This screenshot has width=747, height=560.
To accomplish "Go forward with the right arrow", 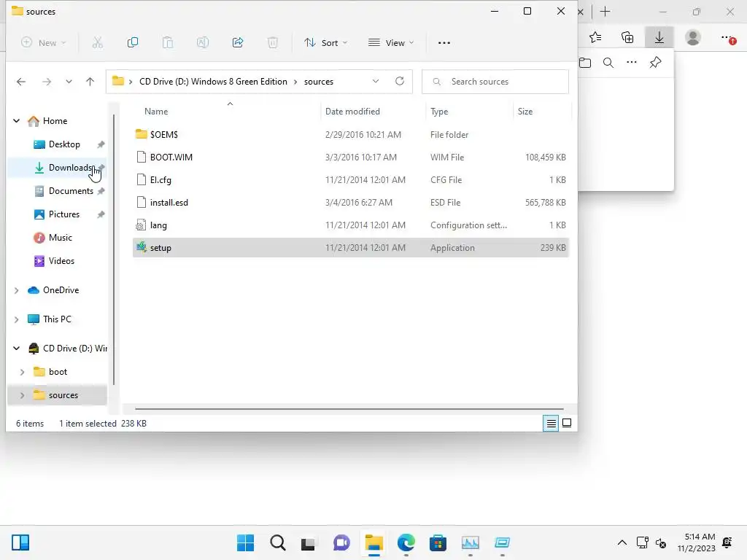I will 46,82.
